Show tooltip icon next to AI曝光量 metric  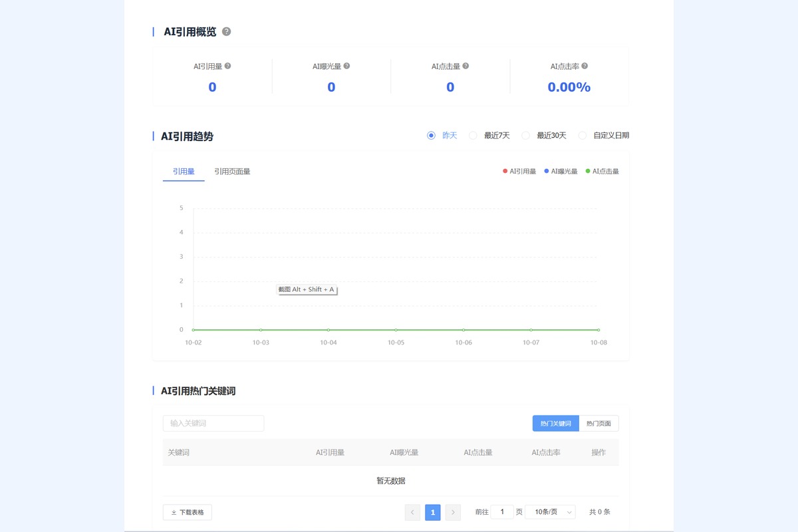(346, 66)
